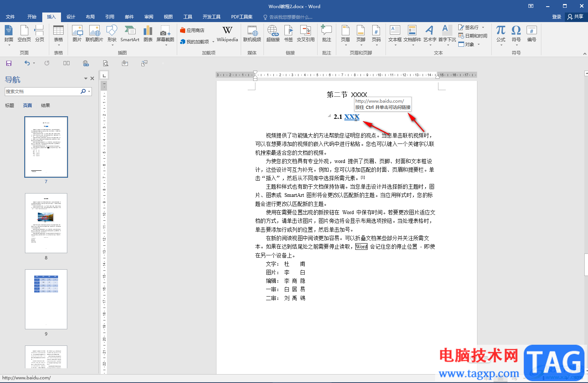Click the footnote reference [1] in text
This screenshot has width=588, height=383.
tap(363, 177)
